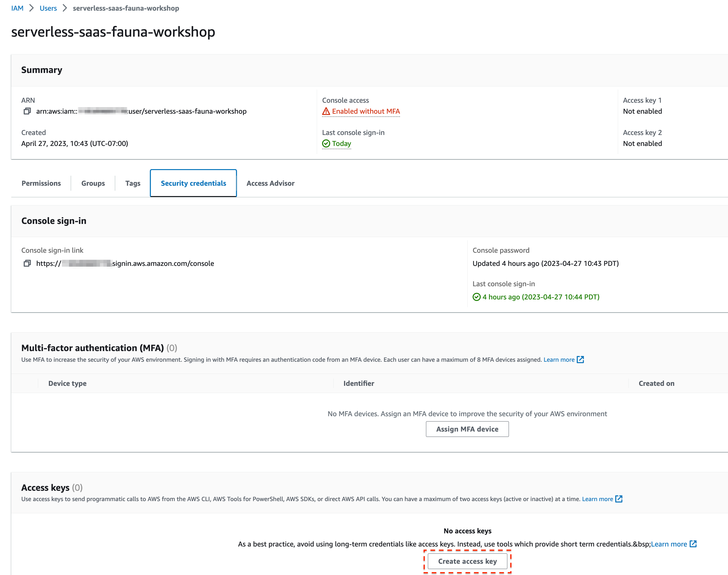Click the Create access key button
The width and height of the screenshot is (728, 575).
point(467,561)
